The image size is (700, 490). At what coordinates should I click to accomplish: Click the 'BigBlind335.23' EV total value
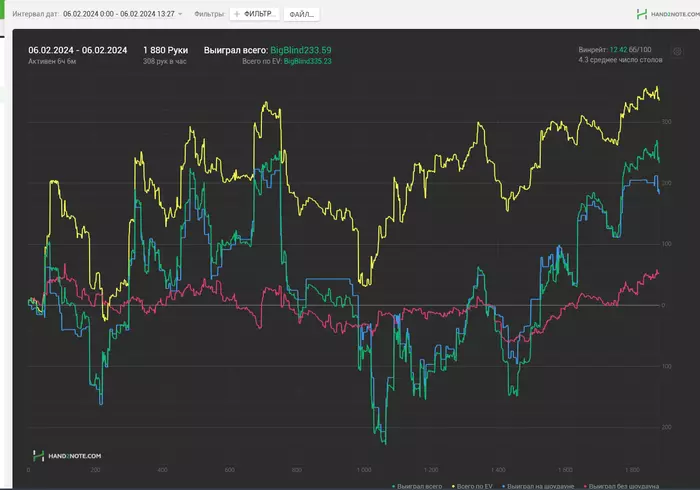[x=308, y=61]
